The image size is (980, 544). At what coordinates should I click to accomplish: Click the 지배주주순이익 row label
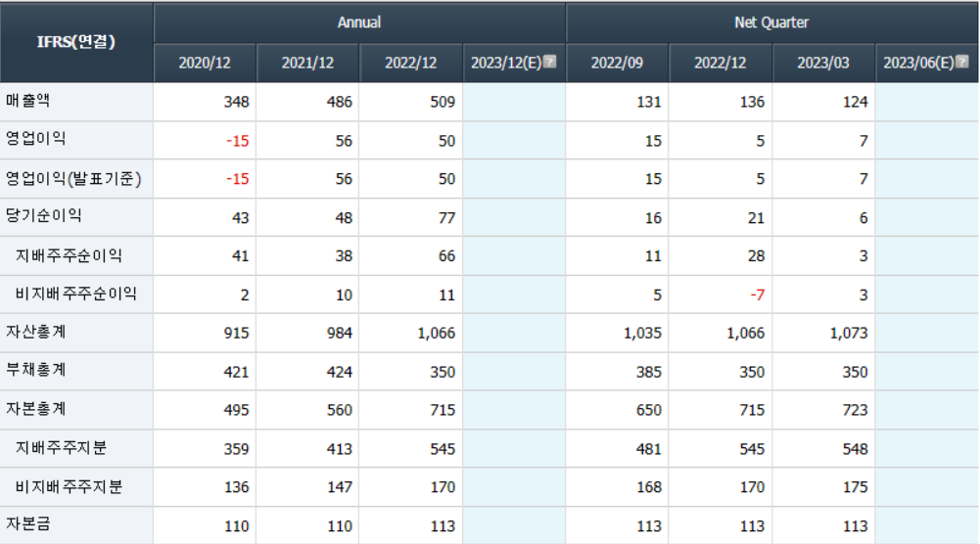69,255
